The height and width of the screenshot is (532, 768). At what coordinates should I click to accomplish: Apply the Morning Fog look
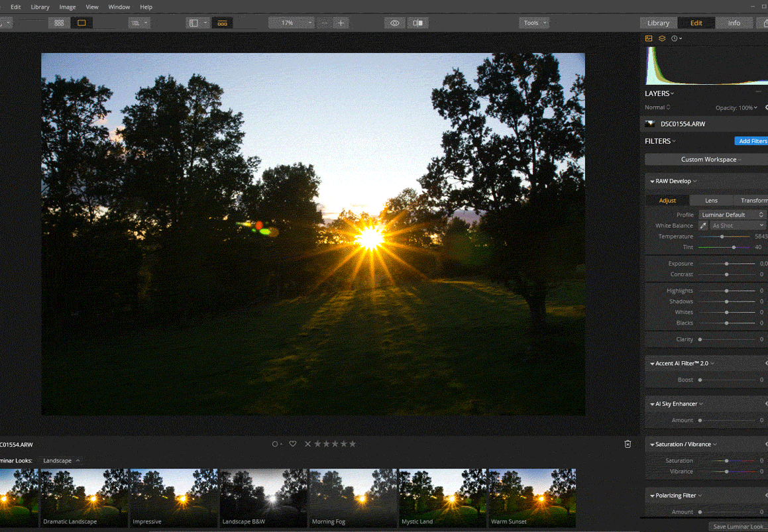coord(353,498)
